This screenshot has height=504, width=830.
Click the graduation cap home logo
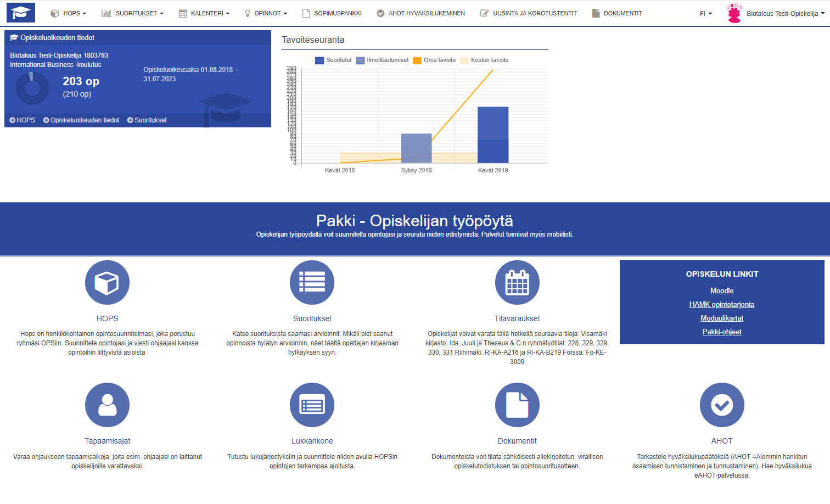point(21,13)
